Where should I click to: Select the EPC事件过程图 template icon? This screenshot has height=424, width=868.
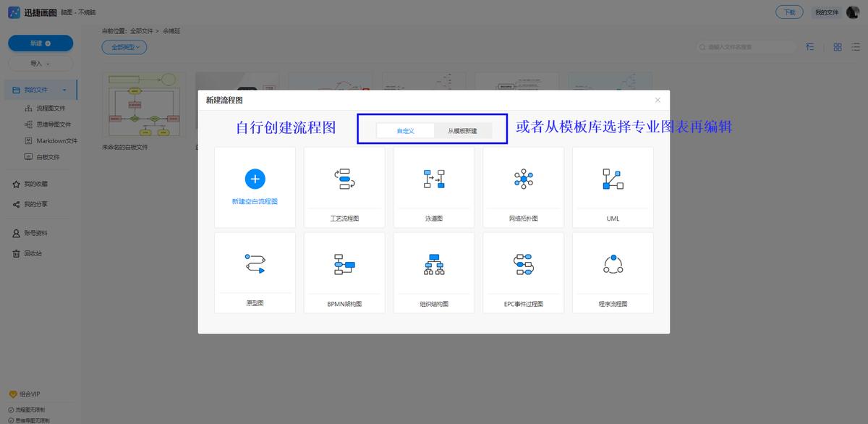tap(523, 270)
